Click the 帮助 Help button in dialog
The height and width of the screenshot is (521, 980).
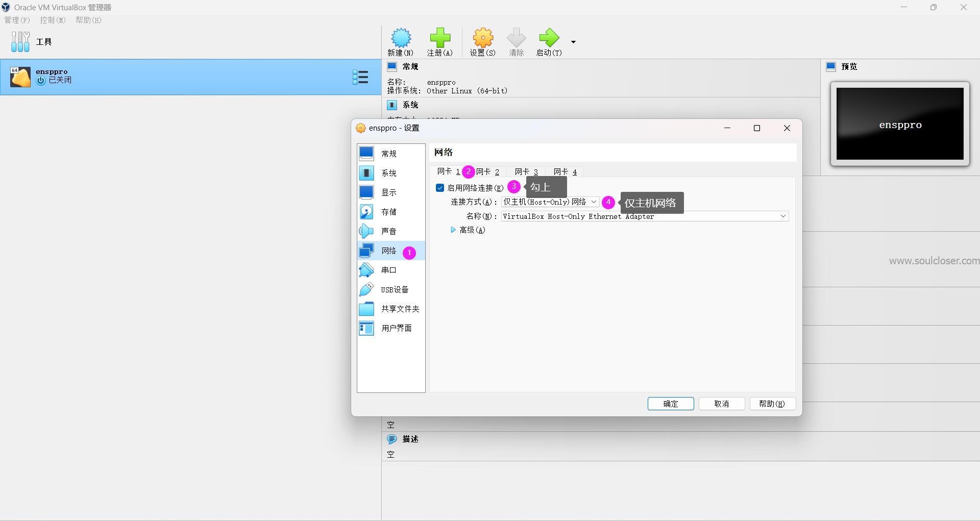[772, 404]
